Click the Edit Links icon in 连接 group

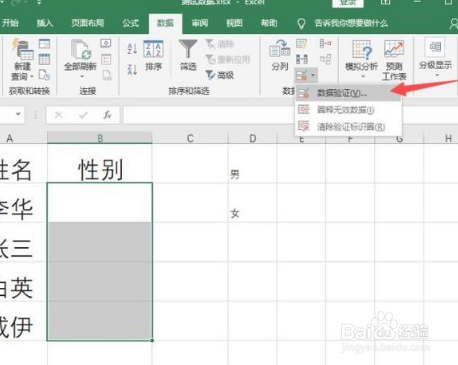[106, 75]
